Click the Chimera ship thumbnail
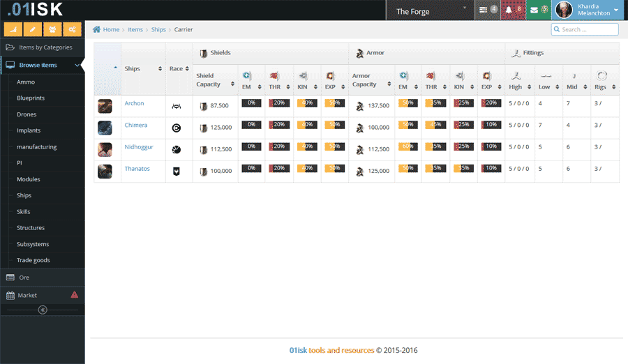Viewport: 628px width, 364px height. (x=105, y=128)
